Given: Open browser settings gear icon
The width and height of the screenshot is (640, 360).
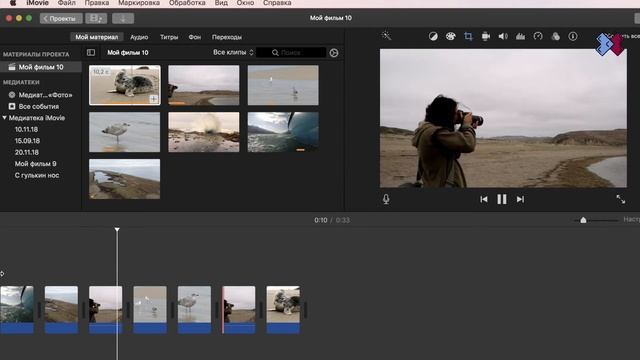Looking at the screenshot, I should (x=334, y=53).
